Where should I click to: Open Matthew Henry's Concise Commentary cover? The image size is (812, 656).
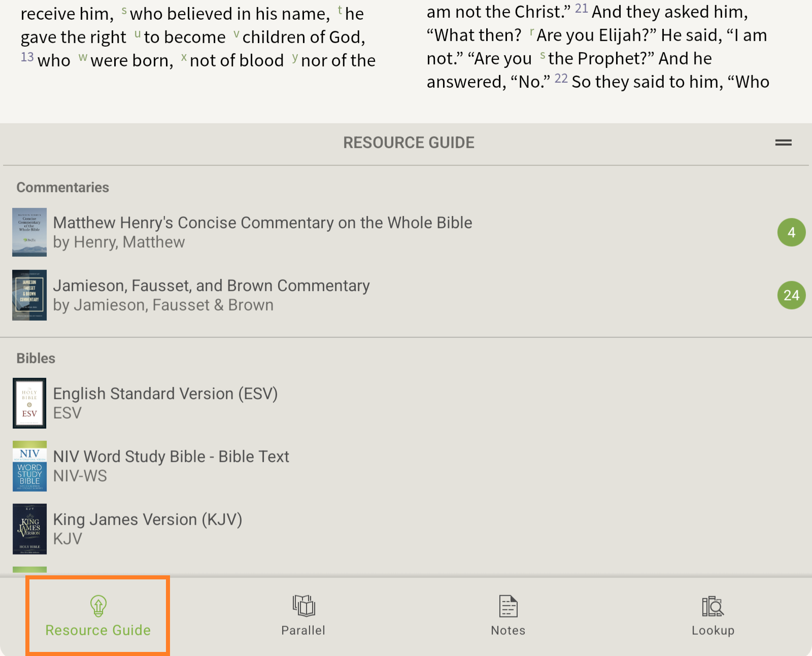[29, 232]
